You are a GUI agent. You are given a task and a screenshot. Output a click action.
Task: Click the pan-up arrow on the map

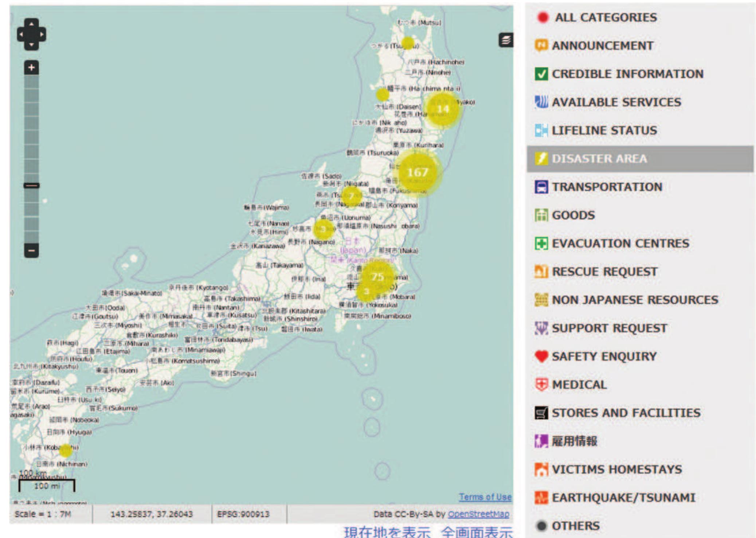point(32,23)
